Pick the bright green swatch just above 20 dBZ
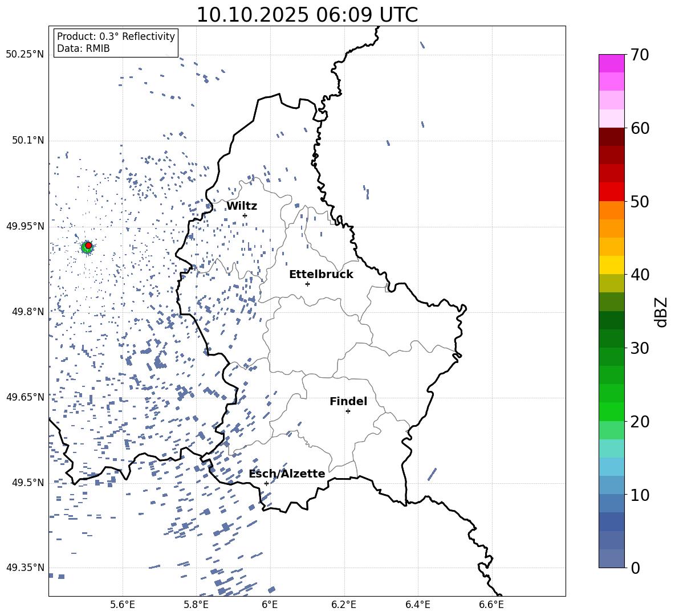 coord(611,411)
